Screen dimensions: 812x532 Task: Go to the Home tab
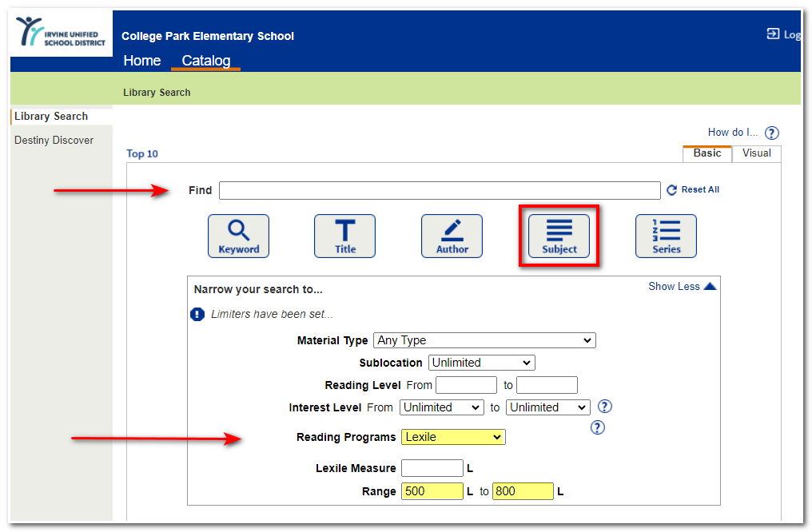(x=142, y=61)
